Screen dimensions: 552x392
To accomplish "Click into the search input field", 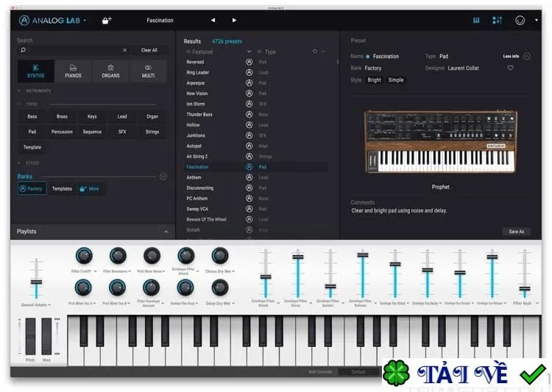I will pyautogui.click(x=74, y=50).
